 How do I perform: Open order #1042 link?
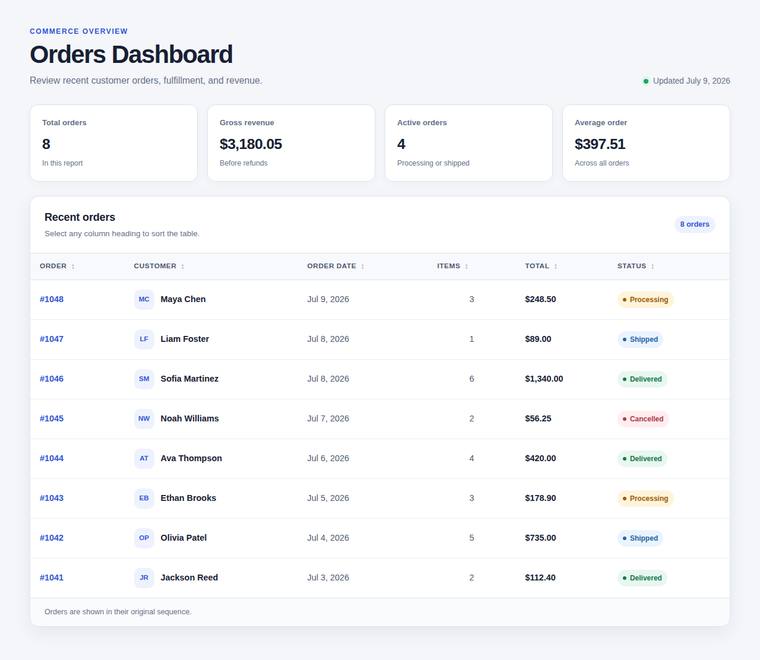pos(51,538)
